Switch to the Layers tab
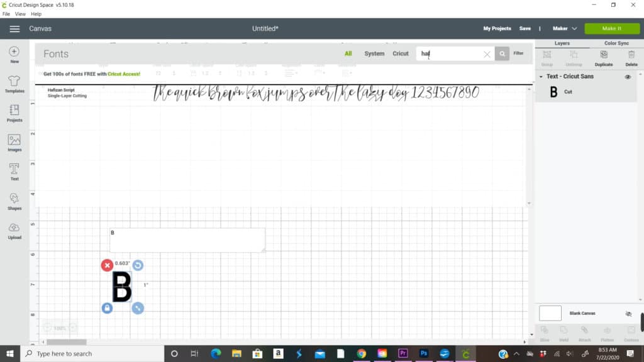Viewport: 644px width, 362px height. click(562, 43)
